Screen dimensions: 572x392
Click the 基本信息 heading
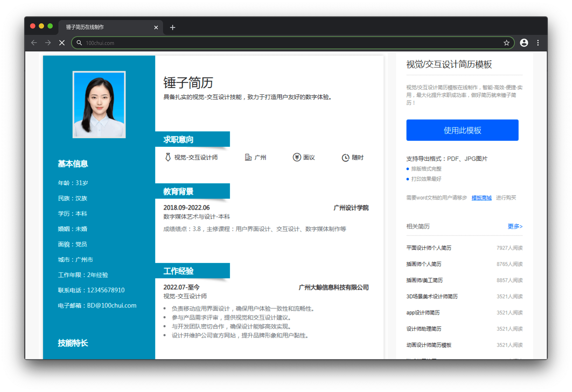(73, 164)
